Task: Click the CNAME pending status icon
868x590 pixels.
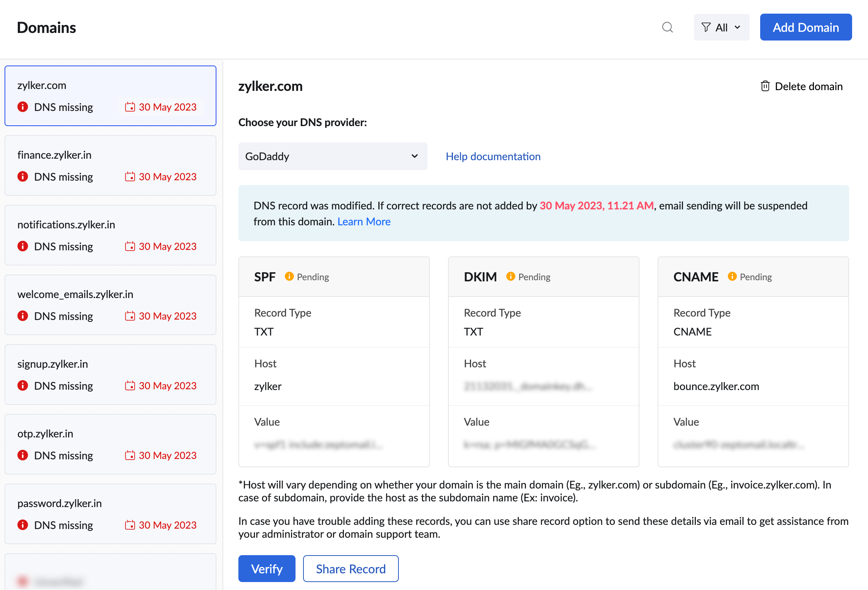Action: pyautogui.click(x=732, y=276)
